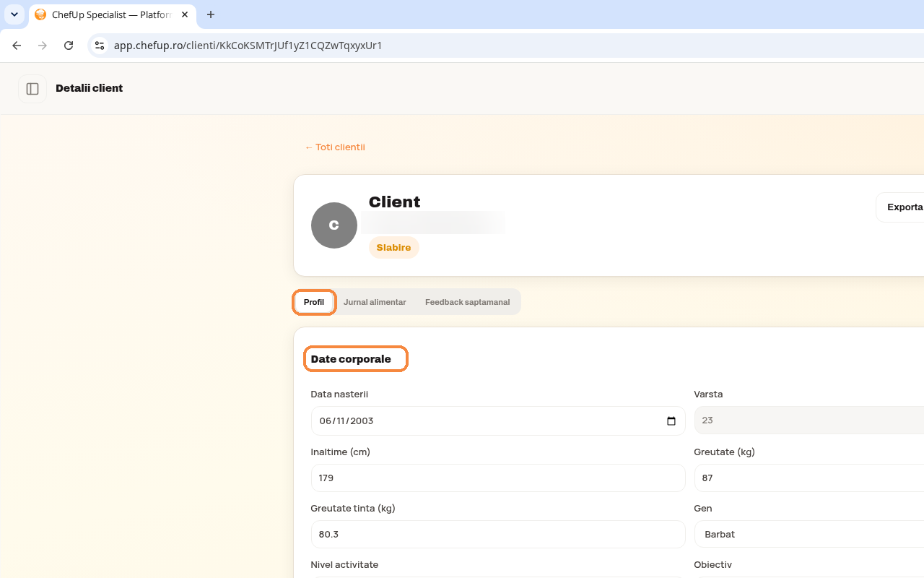The image size is (924, 578).
Task: Edit the Inaltime (cm) field
Action: click(498, 478)
